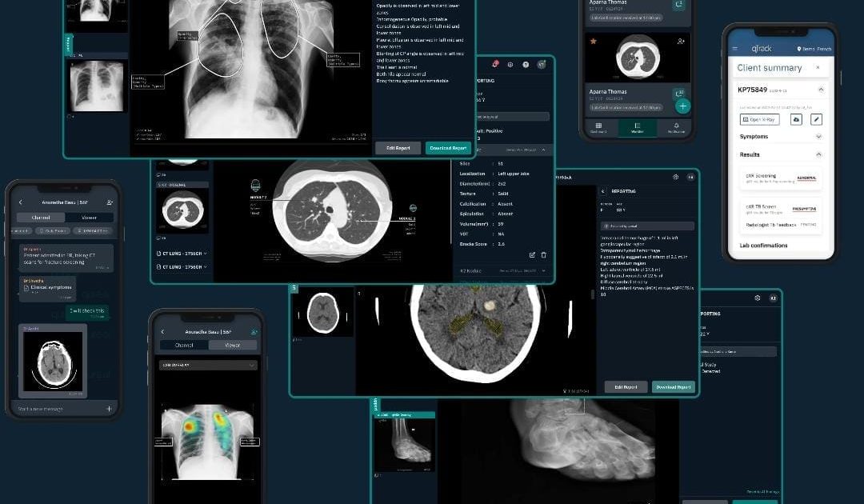Expand the K2 Nodule row

point(543,272)
